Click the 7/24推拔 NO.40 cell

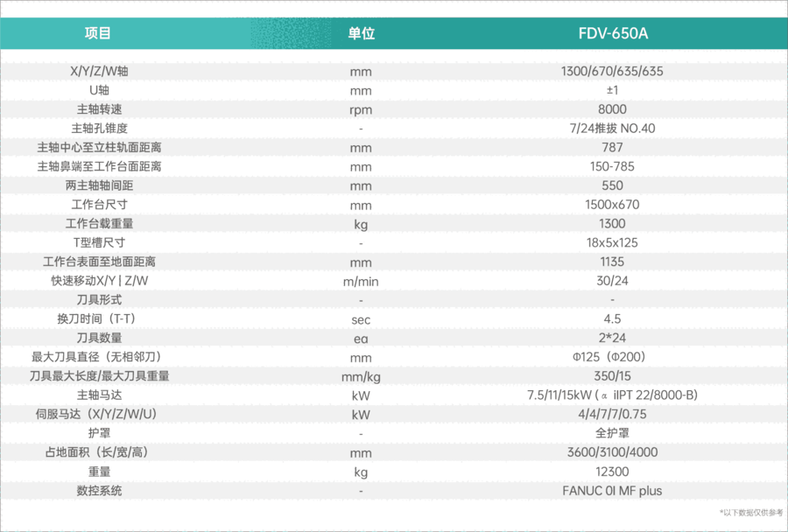coord(613,129)
